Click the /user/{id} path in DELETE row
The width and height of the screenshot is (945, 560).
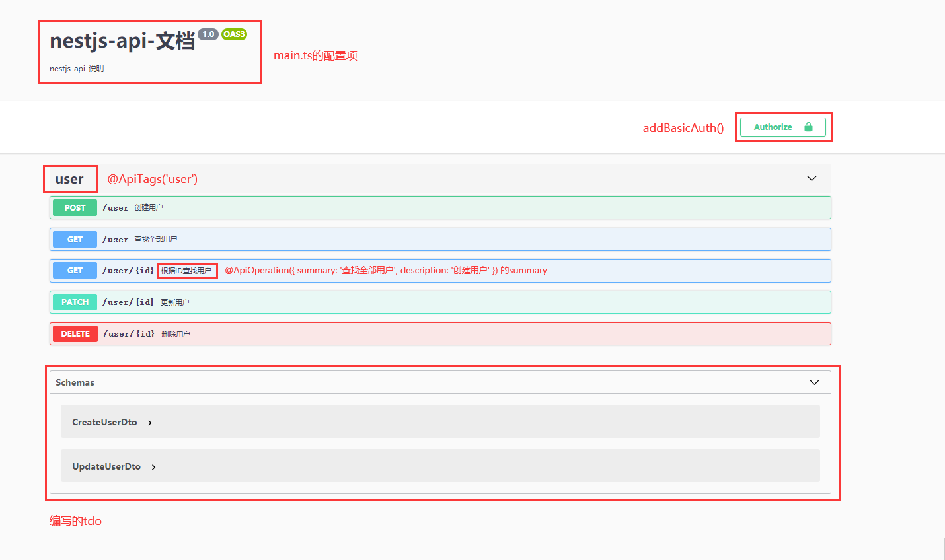coord(129,334)
